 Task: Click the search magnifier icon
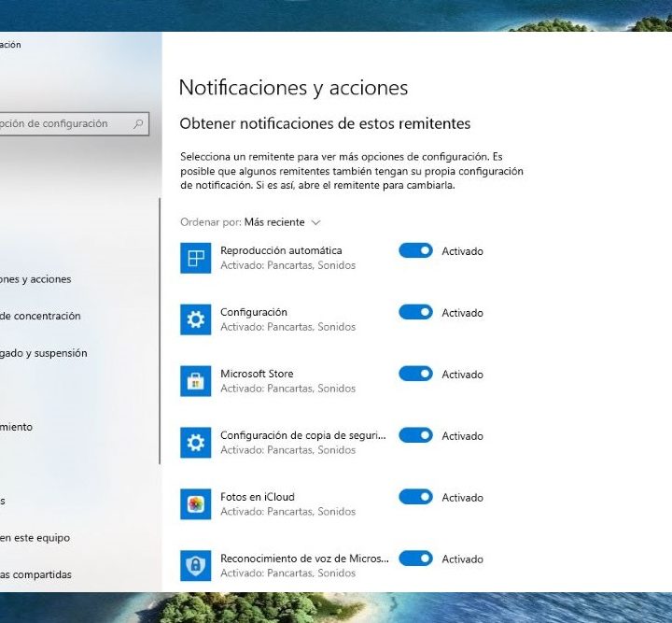pyautogui.click(x=138, y=124)
